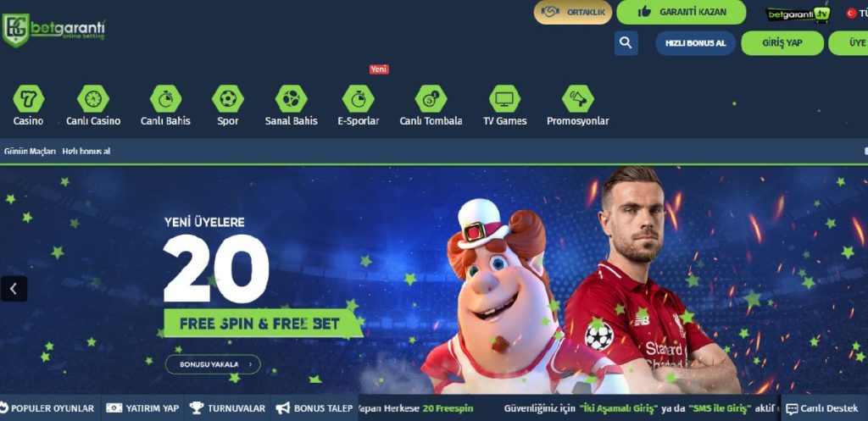Open the Sanal Bahis icon

pyautogui.click(x=292, y=99)
